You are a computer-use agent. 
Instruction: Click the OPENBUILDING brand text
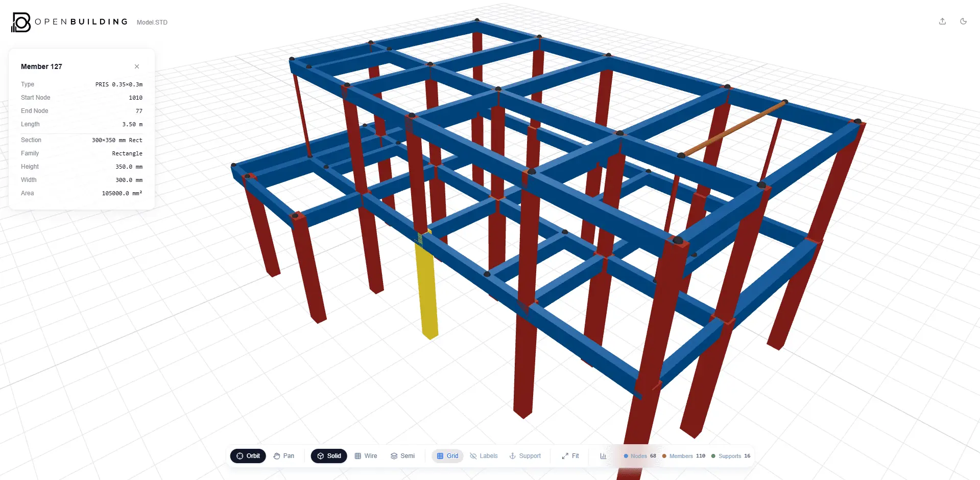(81, 21)
